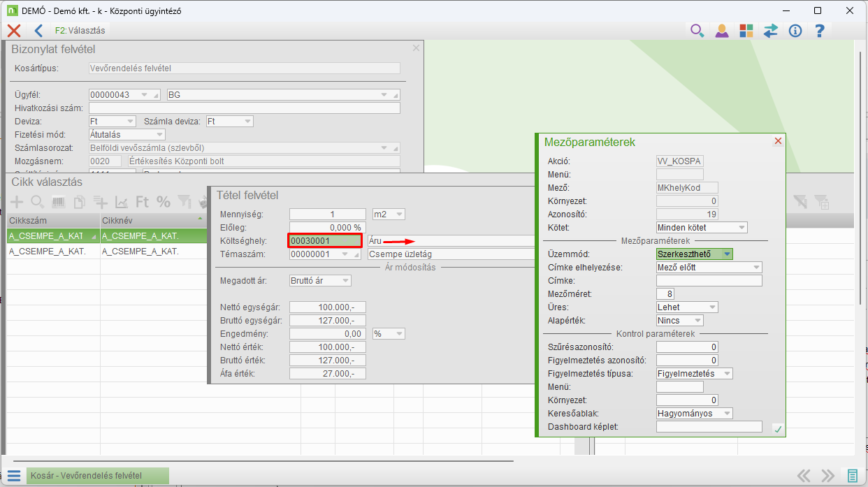The image size is (868, 487).
Task: Close the Mezőparaméterek panel with red X
Action: (778, 141)
